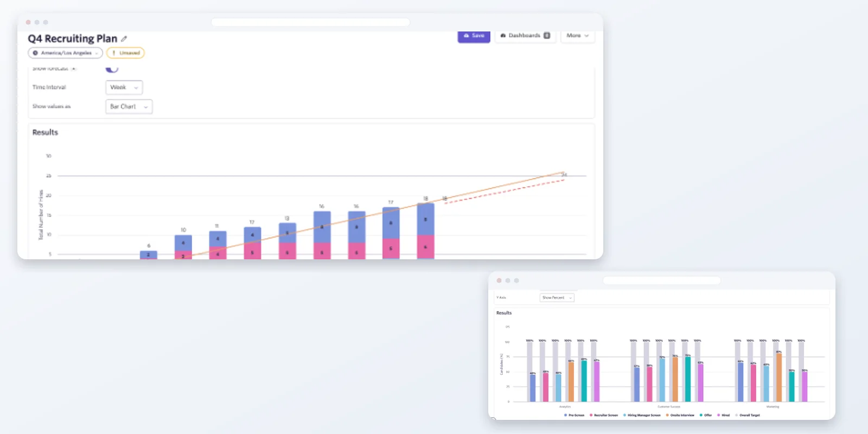Click the Offer legend entry
Image resolution: width=868 pixels, height=434 pixels.
pyautogui.click(x=706, y=415)
